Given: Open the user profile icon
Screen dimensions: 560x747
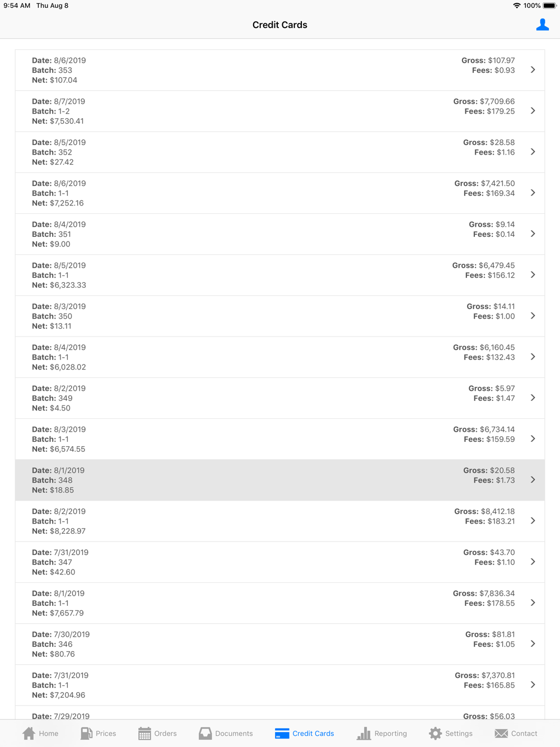Looking at the screenshot, I should (542, 25).
